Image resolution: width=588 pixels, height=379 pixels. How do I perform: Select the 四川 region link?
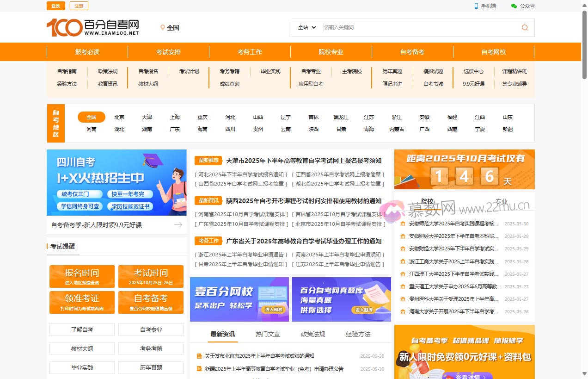tap(230, 129)
